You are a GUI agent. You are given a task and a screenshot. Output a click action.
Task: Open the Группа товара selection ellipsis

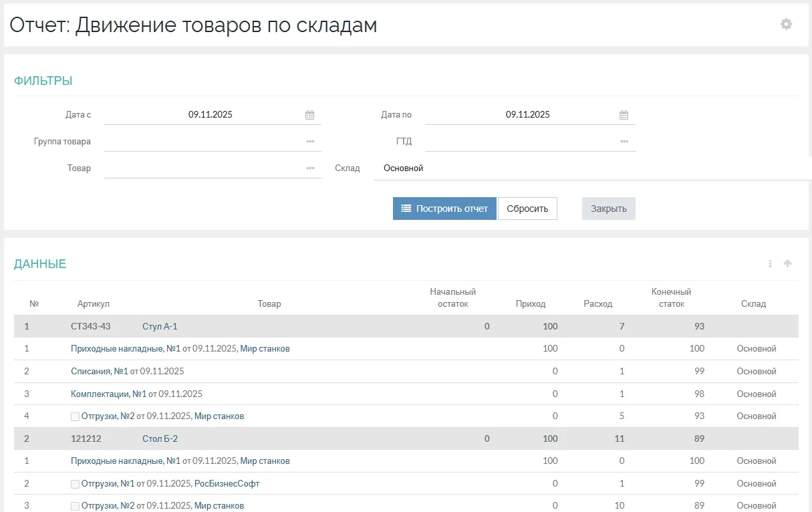310,142
